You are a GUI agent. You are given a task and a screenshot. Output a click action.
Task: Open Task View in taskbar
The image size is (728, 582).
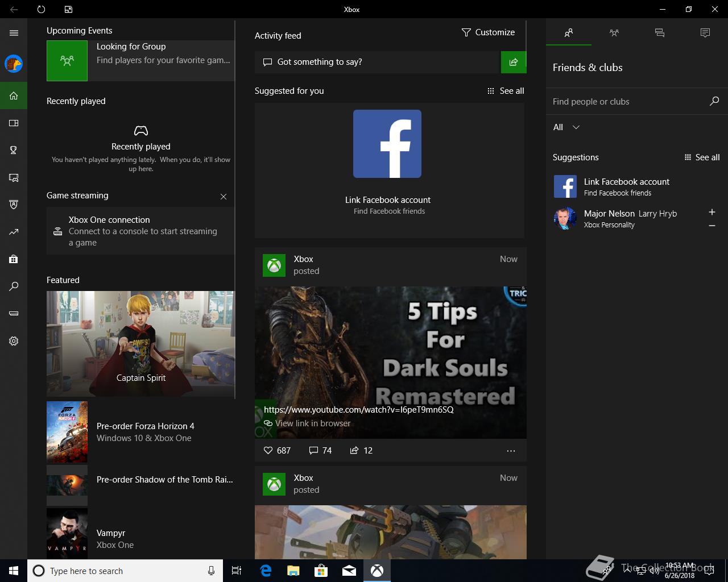[237, 571]
